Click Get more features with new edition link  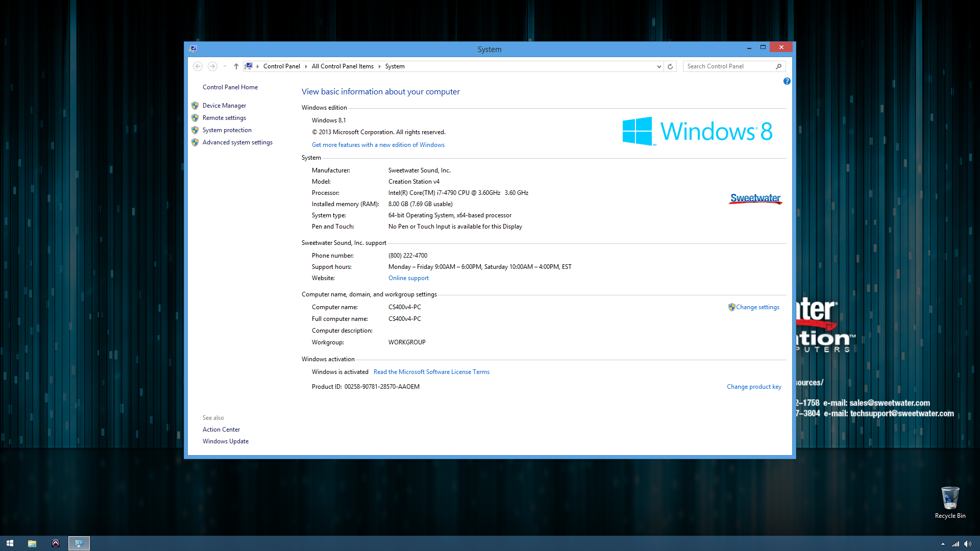(x=378, y=145)
